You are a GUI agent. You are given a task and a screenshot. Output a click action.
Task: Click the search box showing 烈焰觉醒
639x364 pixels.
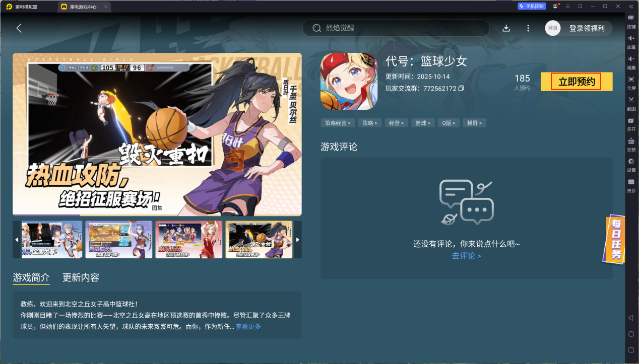(x=396, y=28)
